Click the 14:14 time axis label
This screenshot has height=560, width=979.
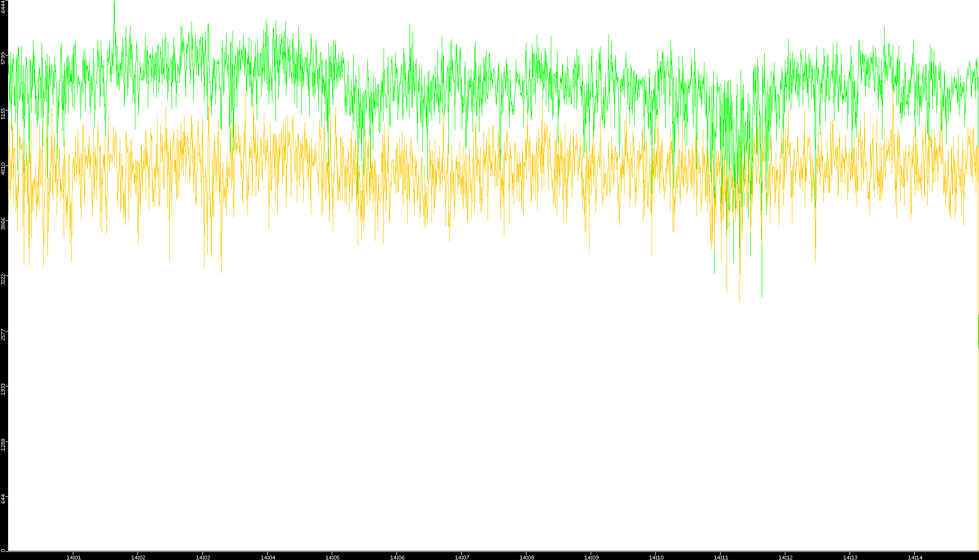915,557
